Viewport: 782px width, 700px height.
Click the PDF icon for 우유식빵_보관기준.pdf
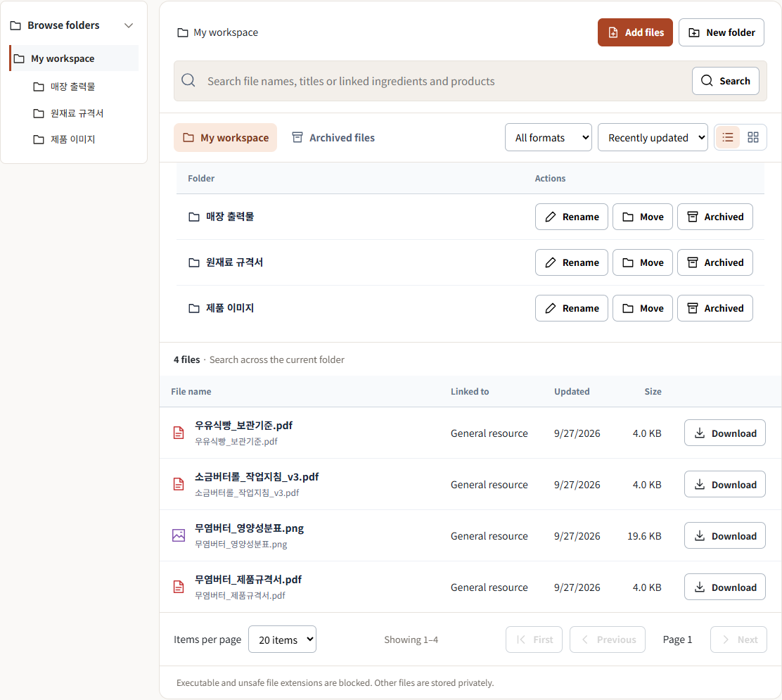pyautogui.click(x=179, y=433)
